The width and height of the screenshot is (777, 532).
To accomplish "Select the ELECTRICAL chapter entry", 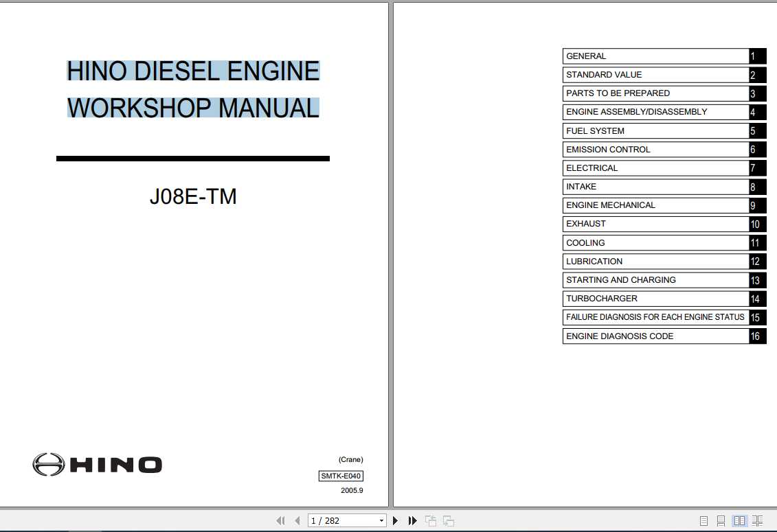I will [664, 168].
